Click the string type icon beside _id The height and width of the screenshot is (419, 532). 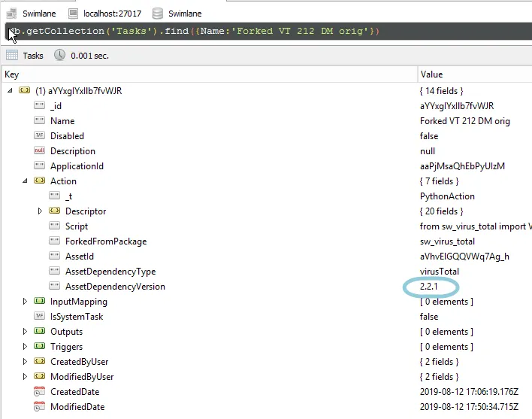tap(39, 105)
